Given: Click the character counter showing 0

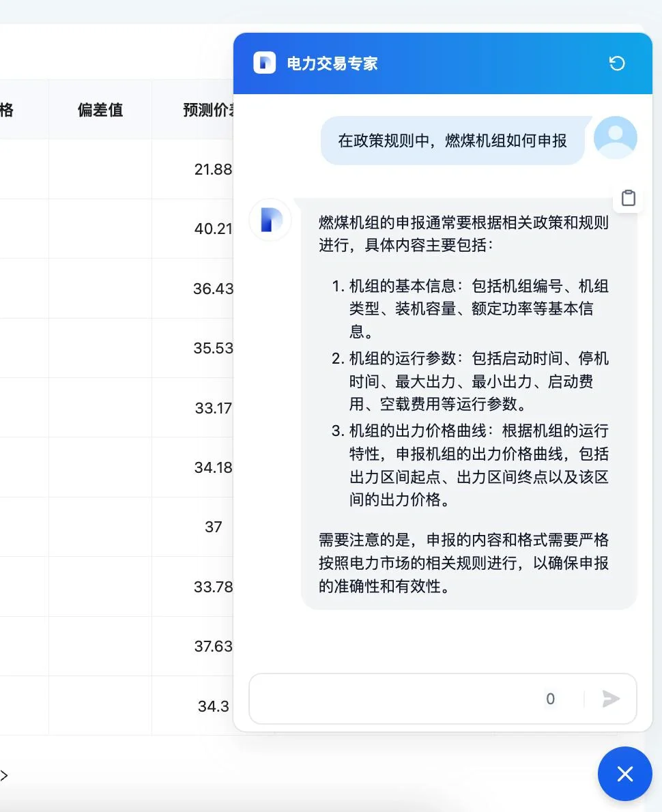Looking at the screenshot, I should pos(550,699).
